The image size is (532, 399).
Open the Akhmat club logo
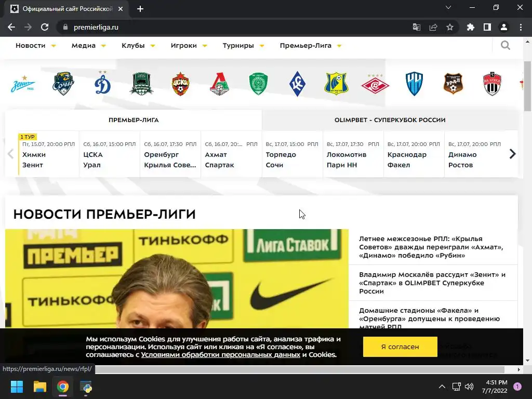(x=259, y=84)
